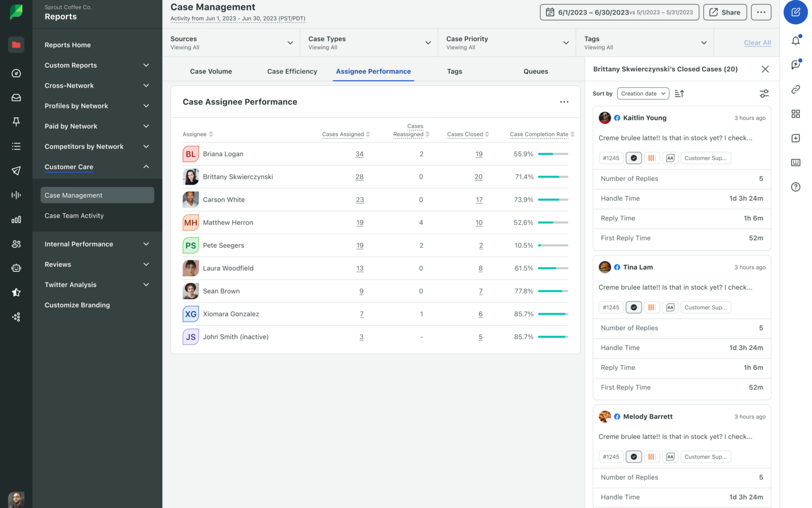812x508 pixels.
Task: Switch to the Case Efficiency tab
Action: [x=292, y=72]
